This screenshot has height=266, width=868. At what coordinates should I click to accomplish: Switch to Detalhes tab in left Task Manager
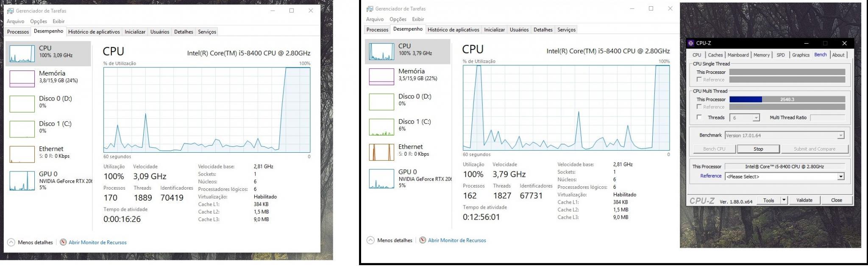point(184,32)
